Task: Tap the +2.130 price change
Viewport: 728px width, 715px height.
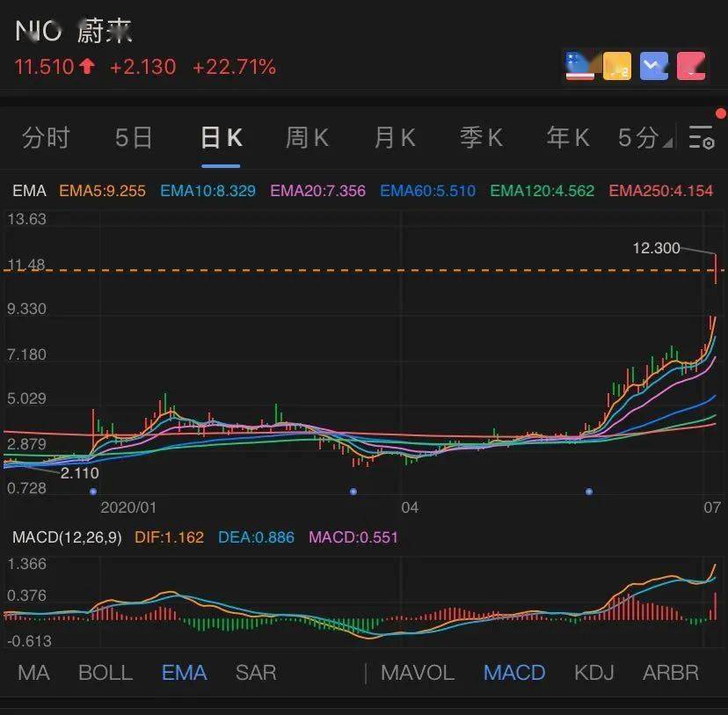Action: tap(143, 67)
